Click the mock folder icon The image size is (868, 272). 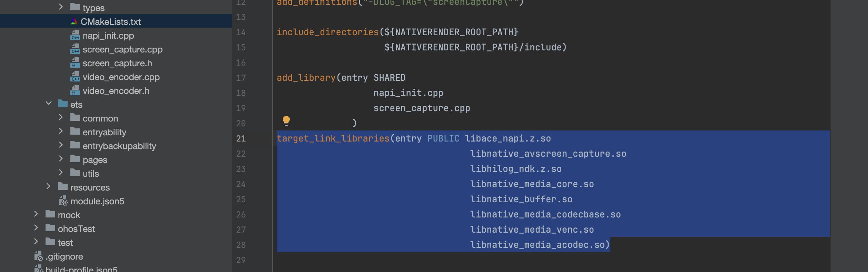pos(50,214)
